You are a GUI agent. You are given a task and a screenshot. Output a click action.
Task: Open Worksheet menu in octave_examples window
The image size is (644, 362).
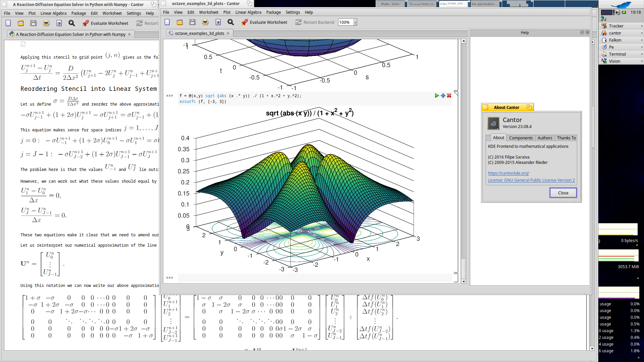click(x=209, y=12)
